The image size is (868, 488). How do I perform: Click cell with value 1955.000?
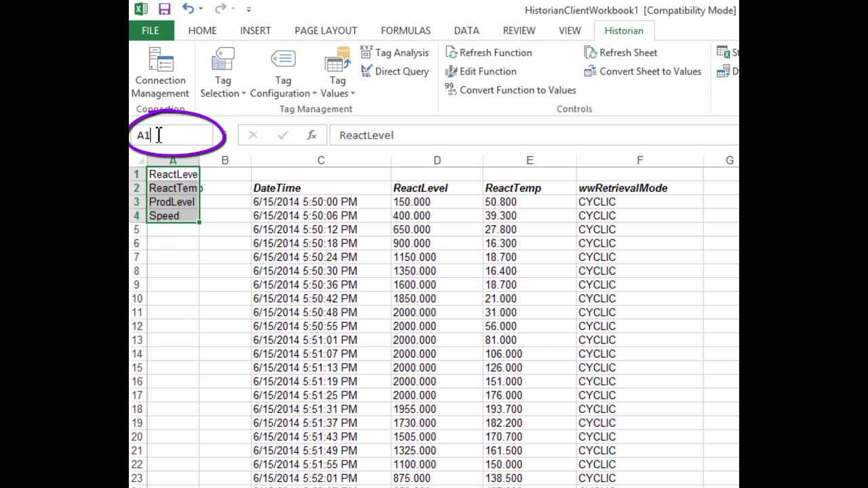point(437,409)
